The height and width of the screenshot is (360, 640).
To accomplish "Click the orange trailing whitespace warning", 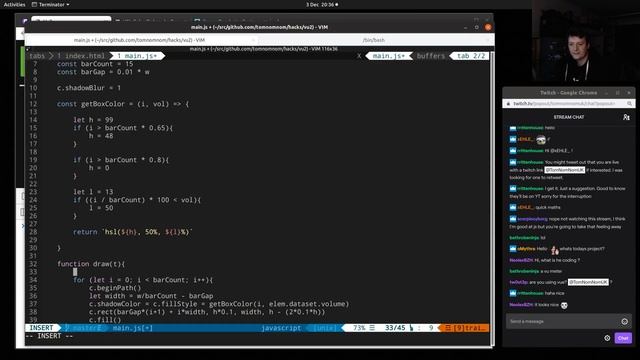I will 464,328.
